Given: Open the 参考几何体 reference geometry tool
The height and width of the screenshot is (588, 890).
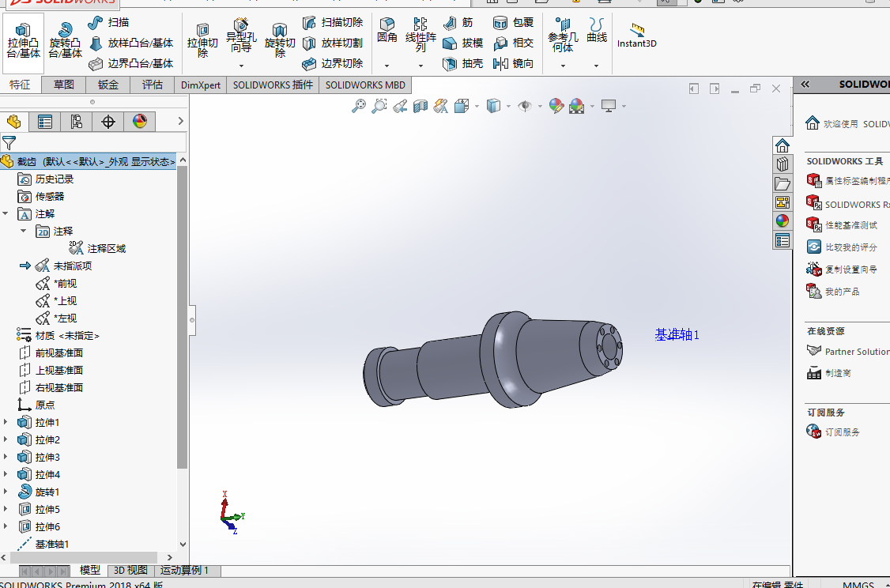Looking at the screenshot, I should click(563, 36).
